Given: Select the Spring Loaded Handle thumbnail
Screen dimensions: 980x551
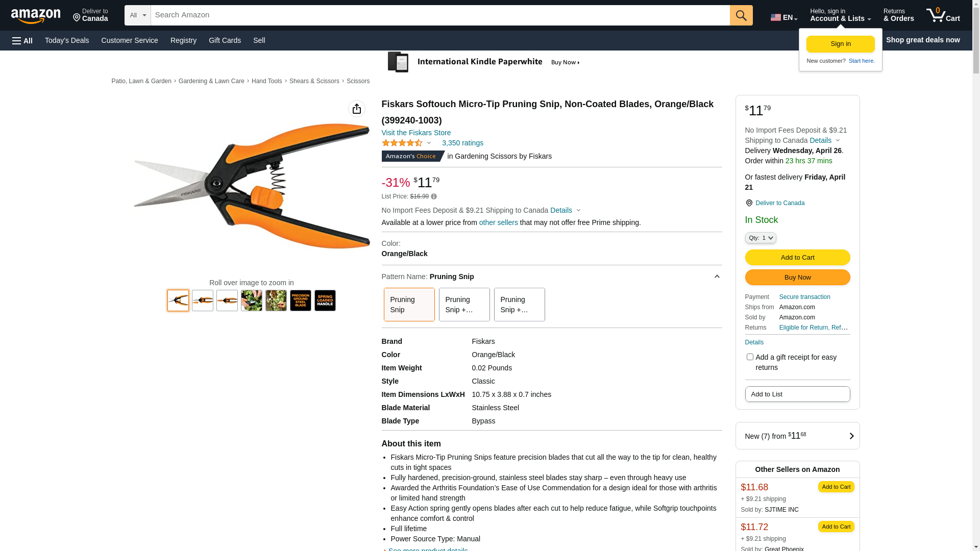Looking at the screenshot, I should (325, 300).
